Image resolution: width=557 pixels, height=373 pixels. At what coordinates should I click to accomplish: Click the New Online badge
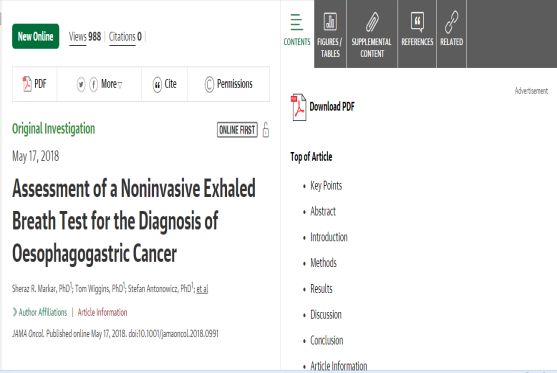36,36
